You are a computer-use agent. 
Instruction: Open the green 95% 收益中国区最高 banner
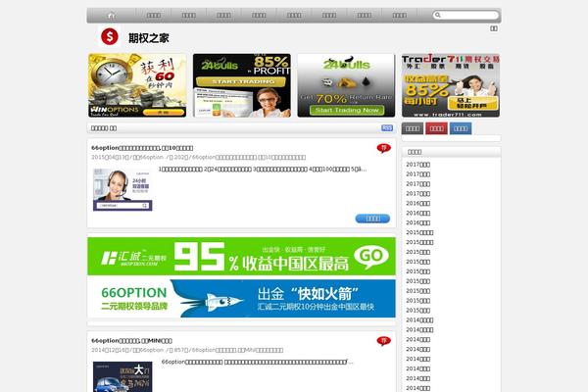pos(241,256)
